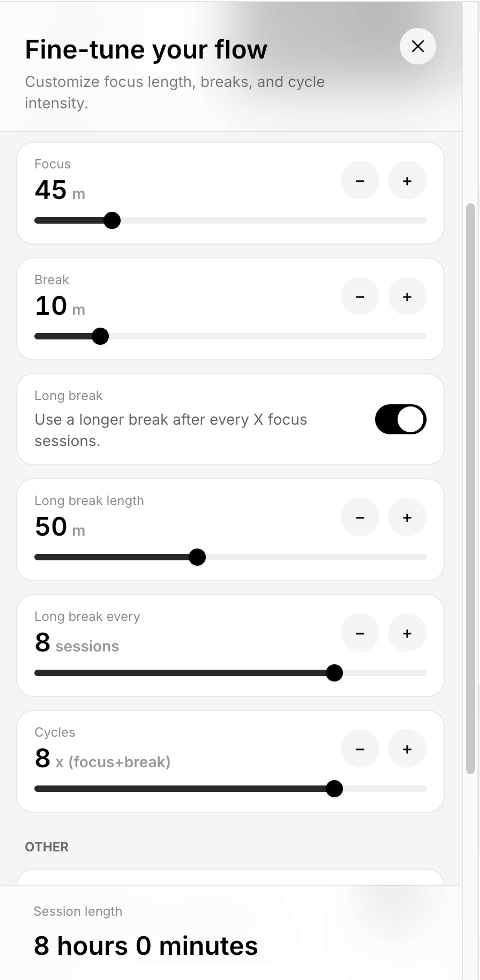
Task: Decrease Focus time with the minus button
Action: tap(360, 181)
